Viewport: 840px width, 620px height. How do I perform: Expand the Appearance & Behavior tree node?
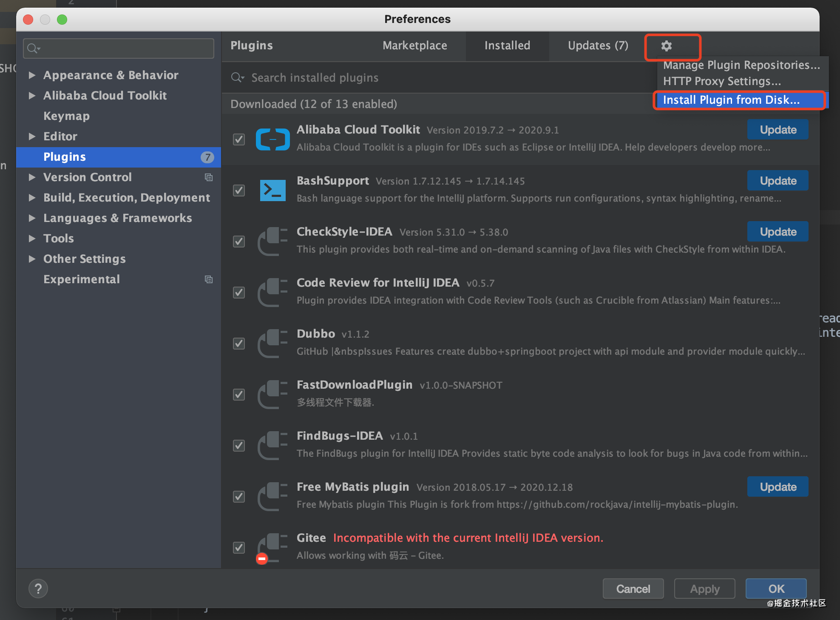32,75
